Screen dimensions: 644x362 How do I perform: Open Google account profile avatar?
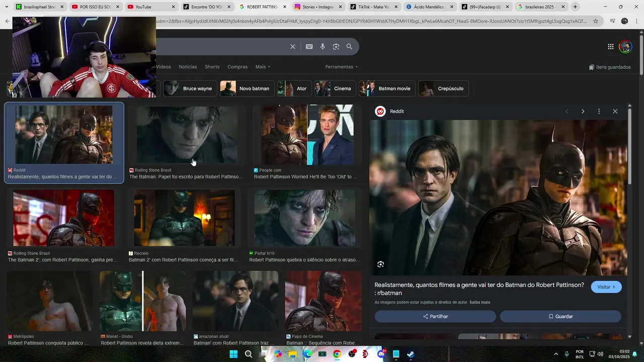[x=625, y=47]
